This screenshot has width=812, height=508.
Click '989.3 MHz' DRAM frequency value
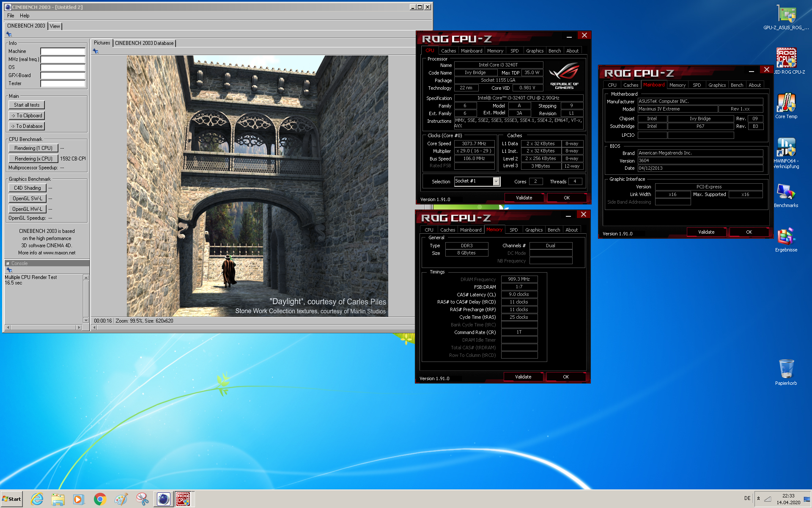coord(519,279)
